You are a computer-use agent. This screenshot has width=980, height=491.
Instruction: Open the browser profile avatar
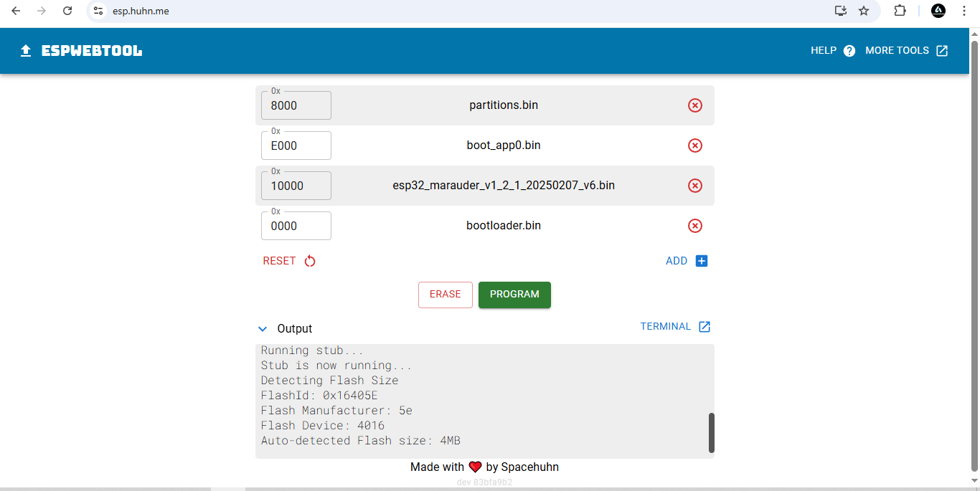pyautogui.click(x=938, y=11)
